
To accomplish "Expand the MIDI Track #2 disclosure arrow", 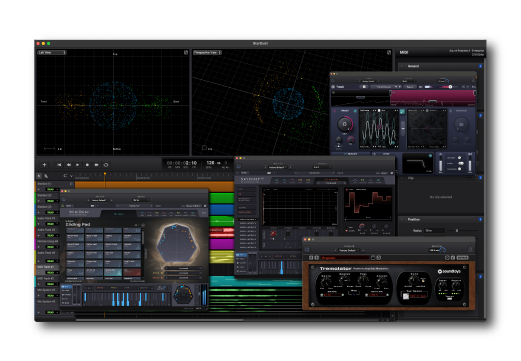I will pyautogui.click(x=39, y=284).
